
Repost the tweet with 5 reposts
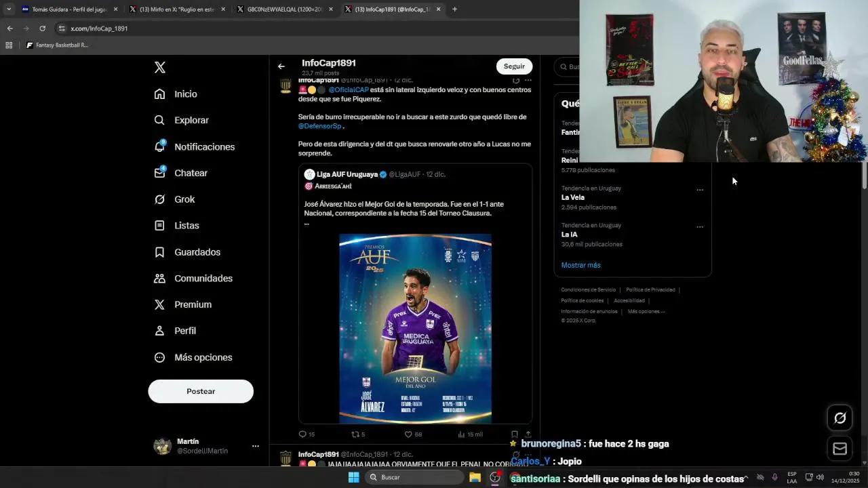358,434
